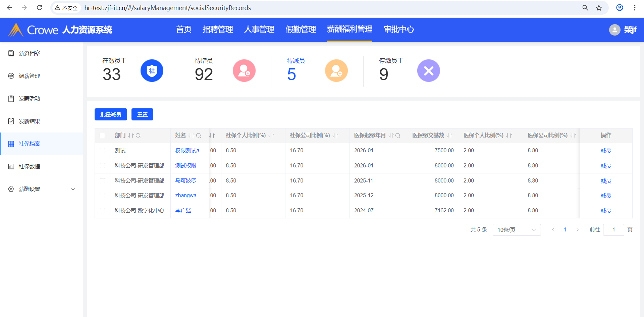
Task: Click 减员 link for 马可波罗 row
Action: tap(605, 181)
